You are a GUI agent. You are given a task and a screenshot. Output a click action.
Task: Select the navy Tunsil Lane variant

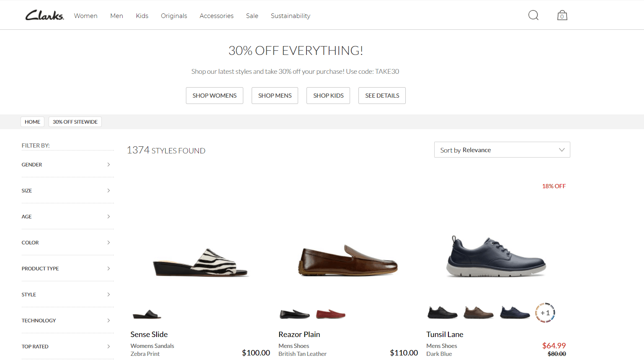515,313
